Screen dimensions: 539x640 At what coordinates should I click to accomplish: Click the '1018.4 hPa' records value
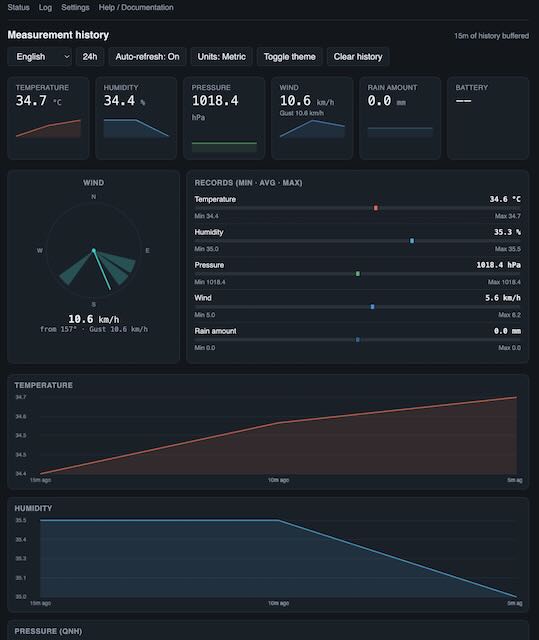pyautogui.click(x=499, y=265)
